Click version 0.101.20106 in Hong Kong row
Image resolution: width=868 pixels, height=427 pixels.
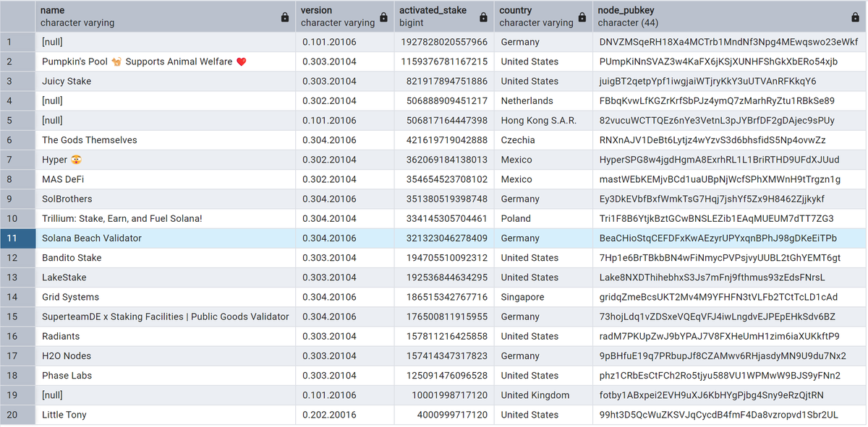click(x=344, y=120)
